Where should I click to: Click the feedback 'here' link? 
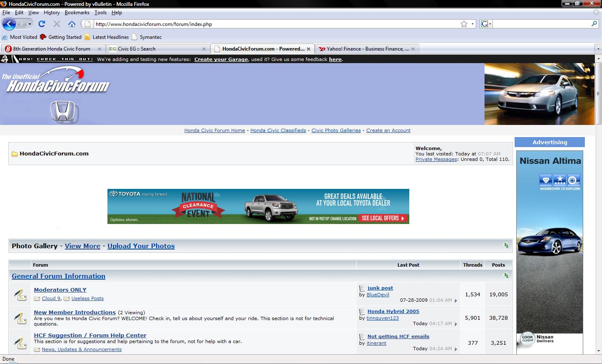(x=335, y=59)
